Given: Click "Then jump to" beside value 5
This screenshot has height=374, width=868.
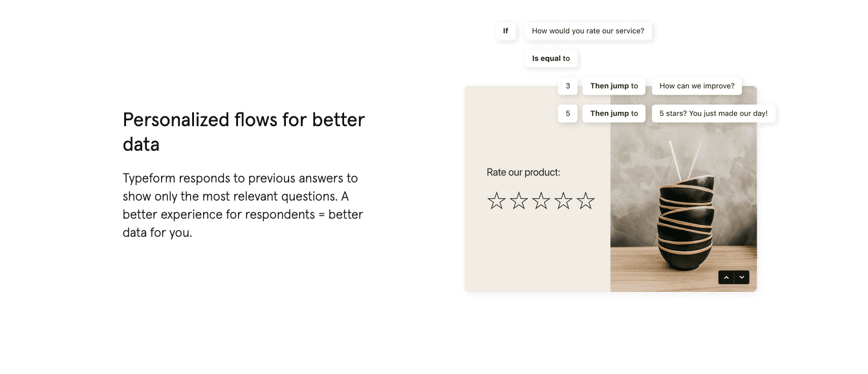Looking at the screenshot, I should tap(614, 113).
